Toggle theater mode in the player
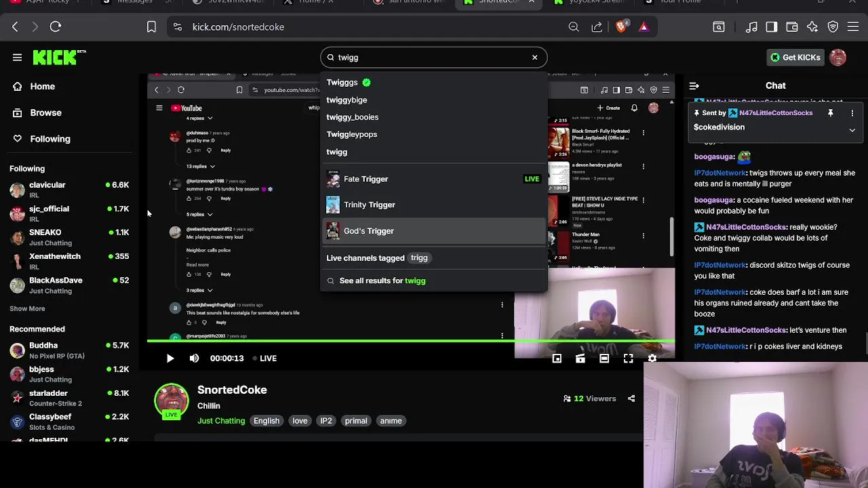Image resolution: width=868 pixels, height=488 pixels. click(604, 359)
